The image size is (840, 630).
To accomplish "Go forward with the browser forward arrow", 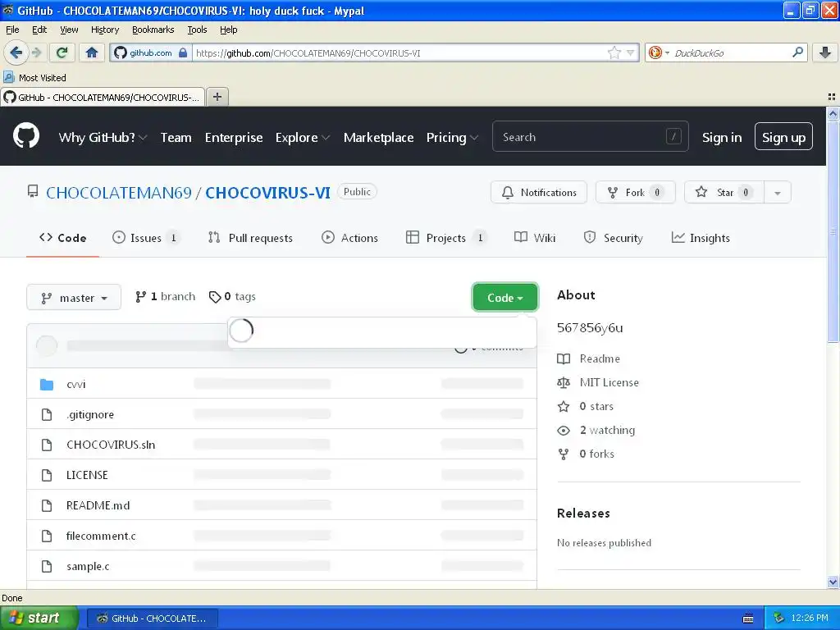I will [36, 52].
